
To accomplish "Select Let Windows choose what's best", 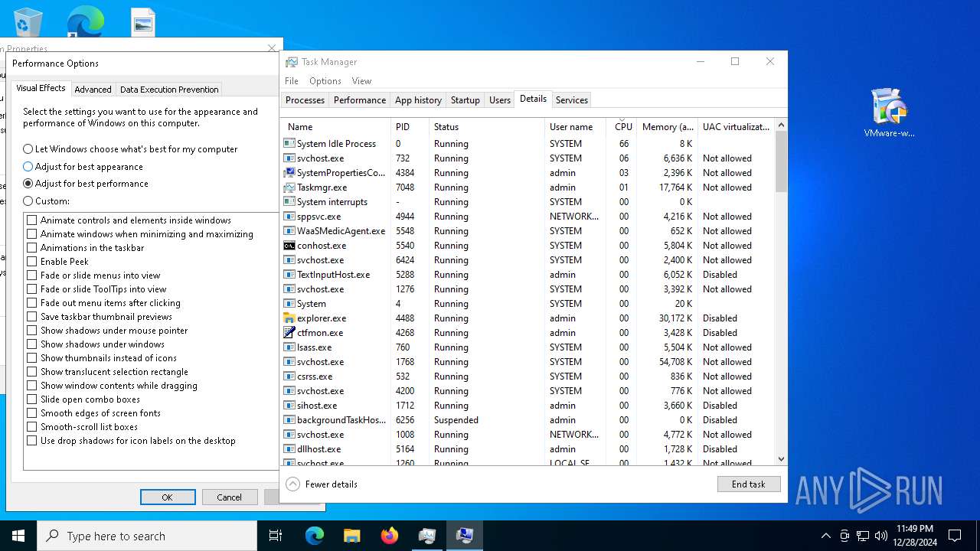I will [130, 149].
